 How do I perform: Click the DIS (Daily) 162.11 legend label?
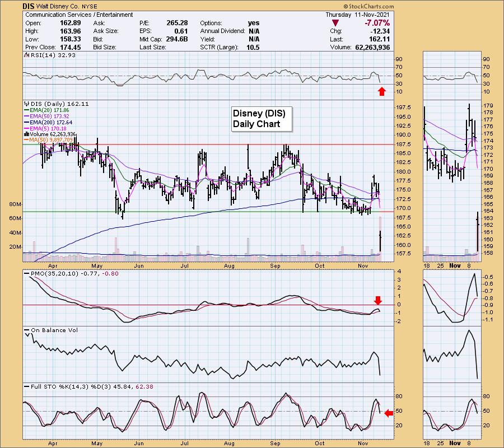click(60, 104)
